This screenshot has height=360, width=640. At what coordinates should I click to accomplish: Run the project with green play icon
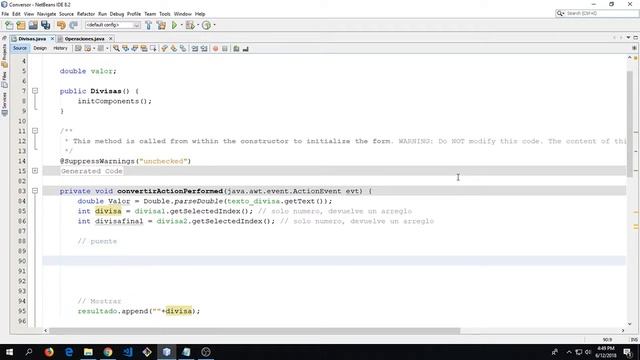(x=175, y=25)
